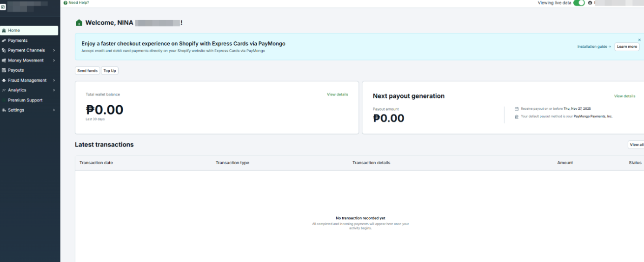Image resolution: width=644 pixels, height=262 pixels.
Task: Click the Last 30 days label
Action: click(95, 120)
